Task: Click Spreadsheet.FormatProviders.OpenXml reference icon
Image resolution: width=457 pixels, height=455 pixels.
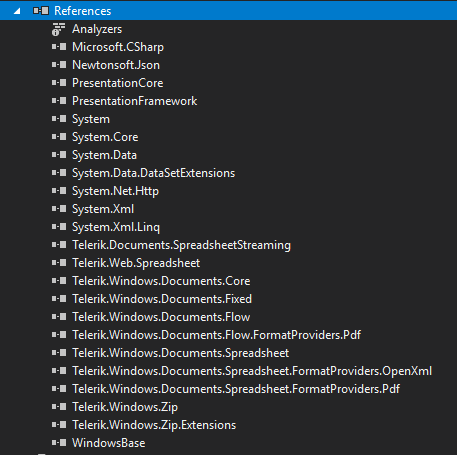Action: tap(59, 371)
